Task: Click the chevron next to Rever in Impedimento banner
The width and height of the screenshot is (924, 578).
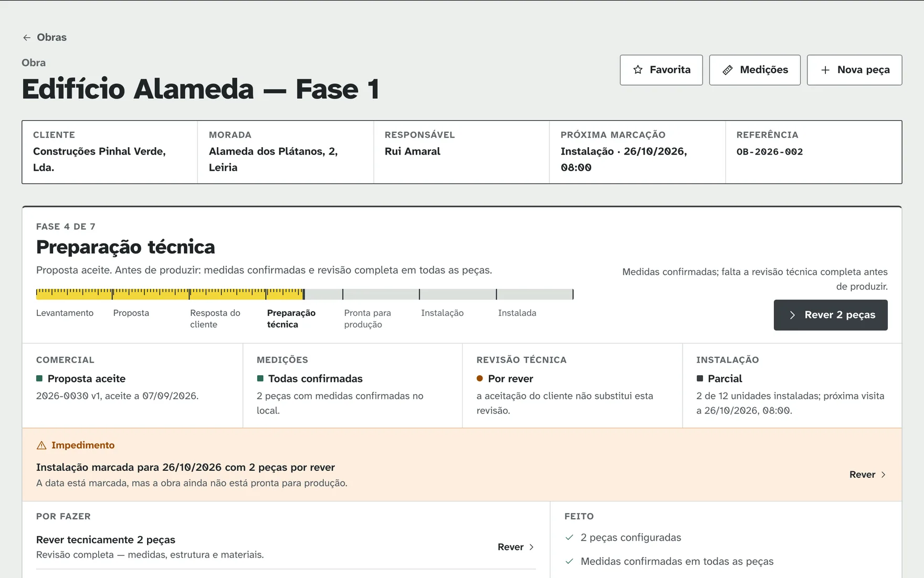Action: tap(883, 474)
